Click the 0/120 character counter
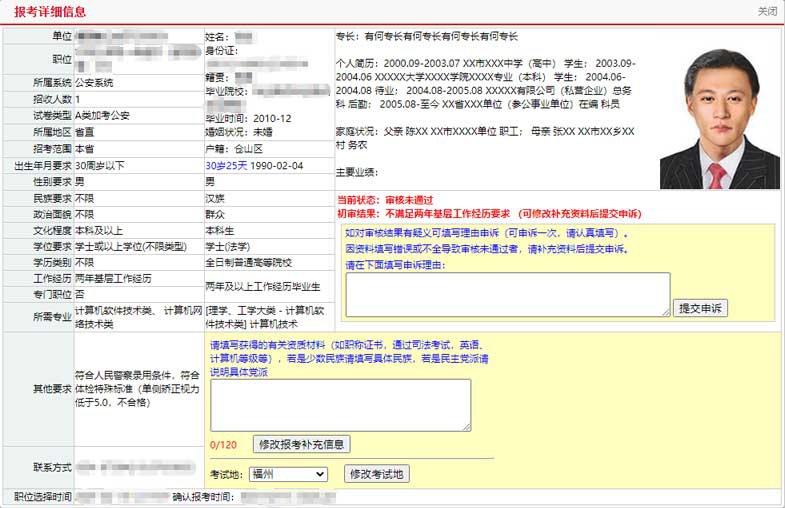785x508 pixels. (223, 444)
